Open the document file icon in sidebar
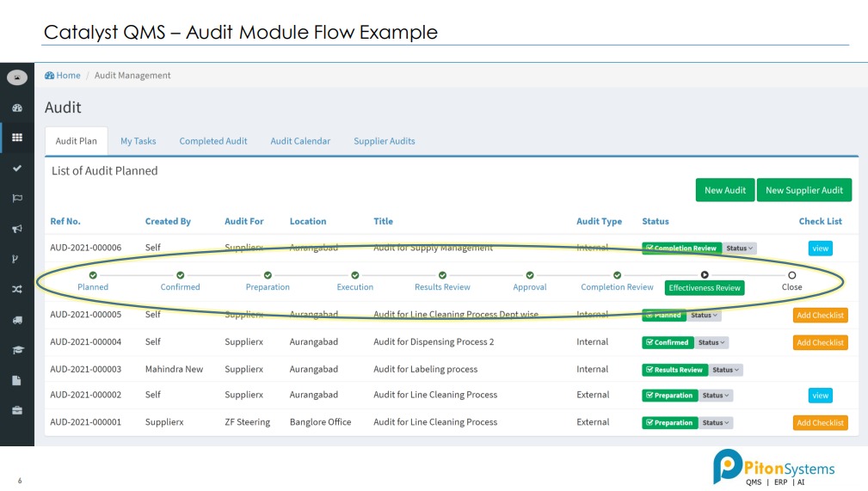The image size is (868, 491). tap(16, 380)
